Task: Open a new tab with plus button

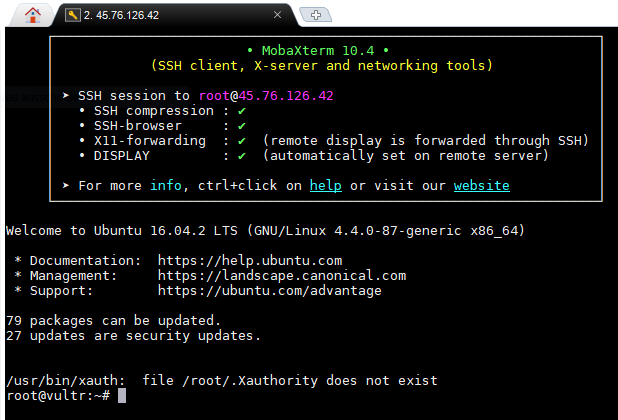Action: (x=316, y=15)
